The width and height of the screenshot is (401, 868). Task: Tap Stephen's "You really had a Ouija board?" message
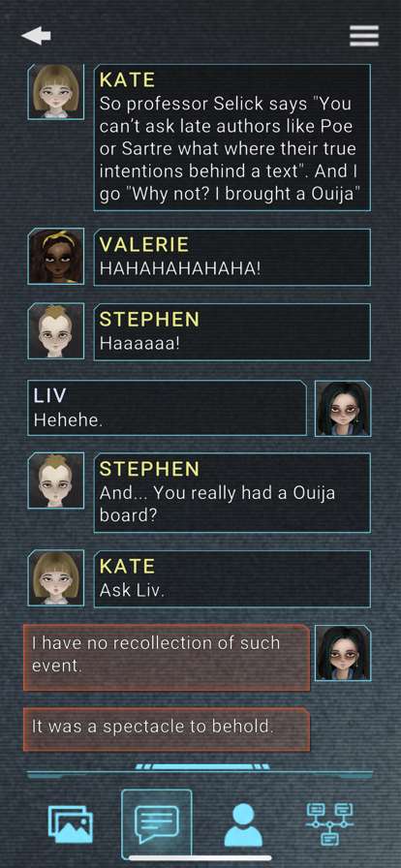point(232,493)
